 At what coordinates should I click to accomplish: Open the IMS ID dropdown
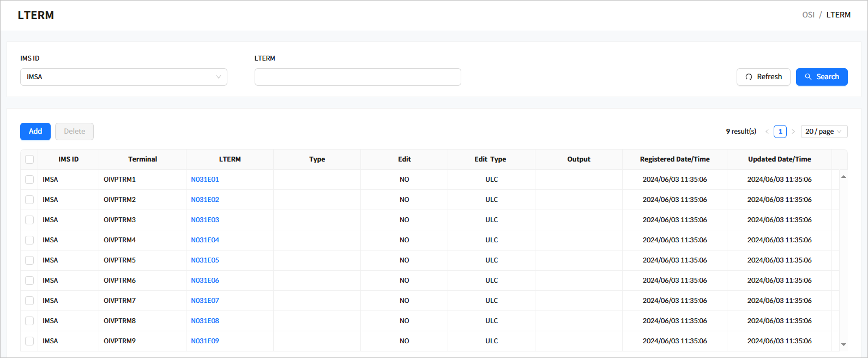(x=123, y=77)
